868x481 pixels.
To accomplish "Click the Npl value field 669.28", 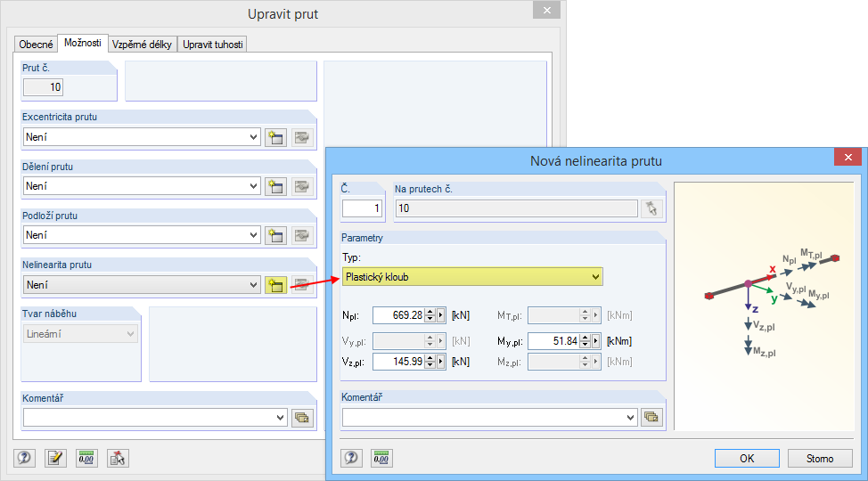I will [x=399, y=315].
